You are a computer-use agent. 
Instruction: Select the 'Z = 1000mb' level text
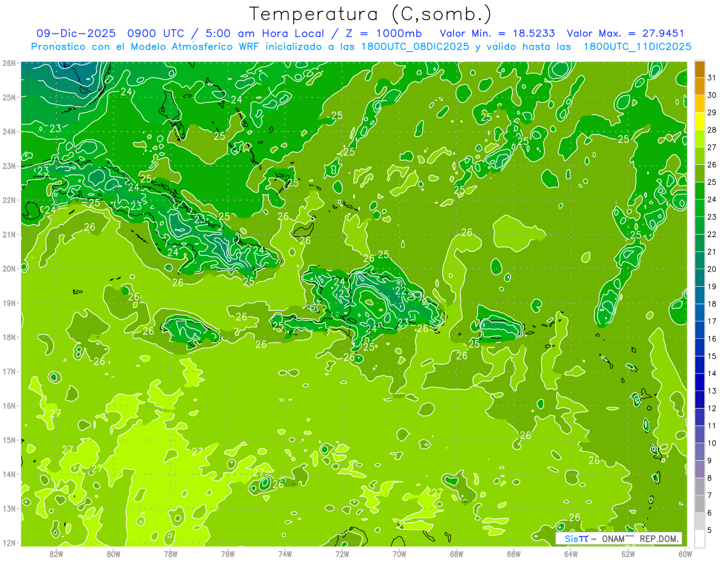tap(384, 34)
